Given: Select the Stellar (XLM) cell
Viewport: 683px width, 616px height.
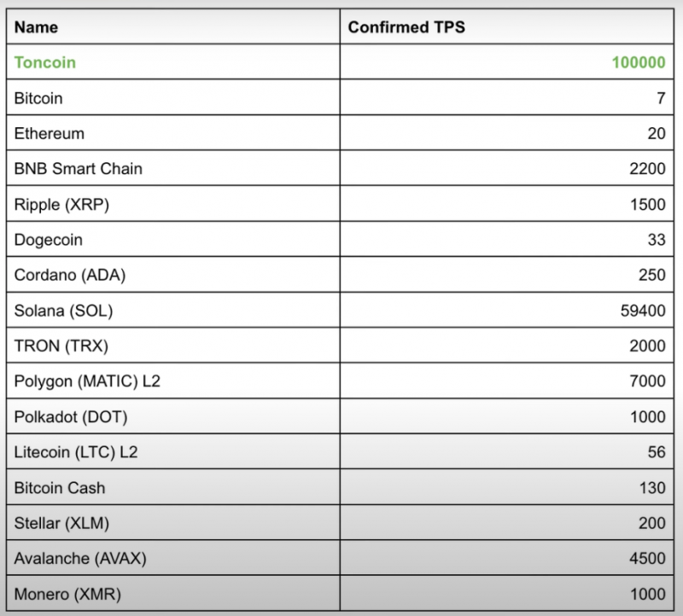Looking at the screenshot, I should [173, 522].
